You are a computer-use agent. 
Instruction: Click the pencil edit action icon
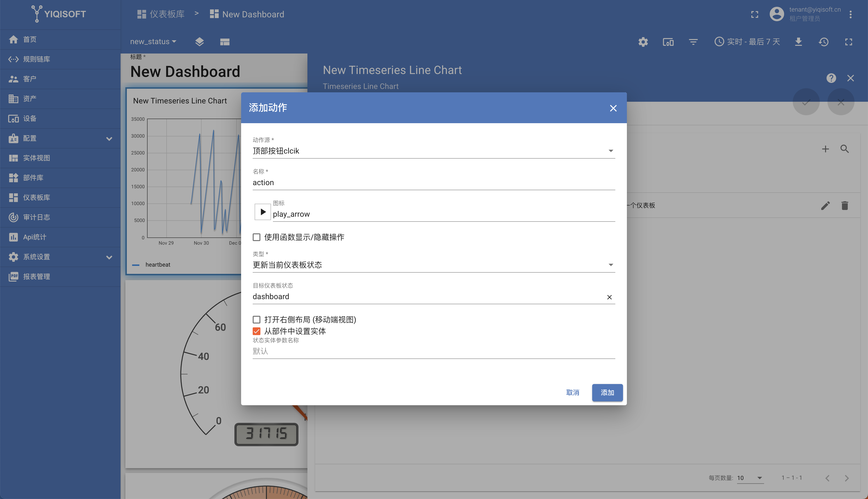[825, 205]
